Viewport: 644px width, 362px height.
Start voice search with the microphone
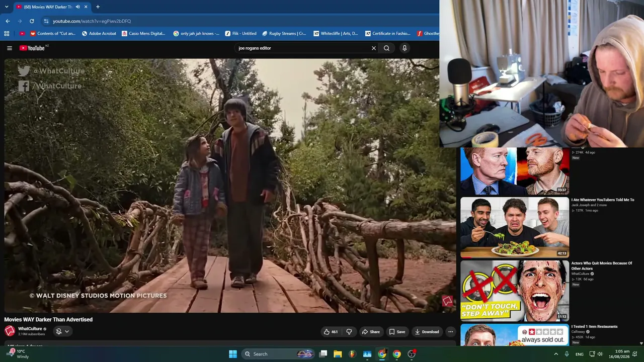405,48
